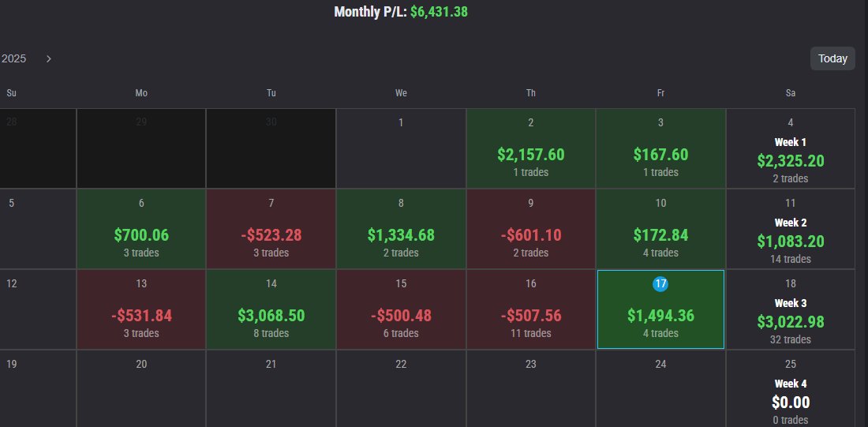Select the -$601.10 loss on day 9
The height and width of the screenshot is (427, 868).
pyautogui.click(x=531, y=235)
